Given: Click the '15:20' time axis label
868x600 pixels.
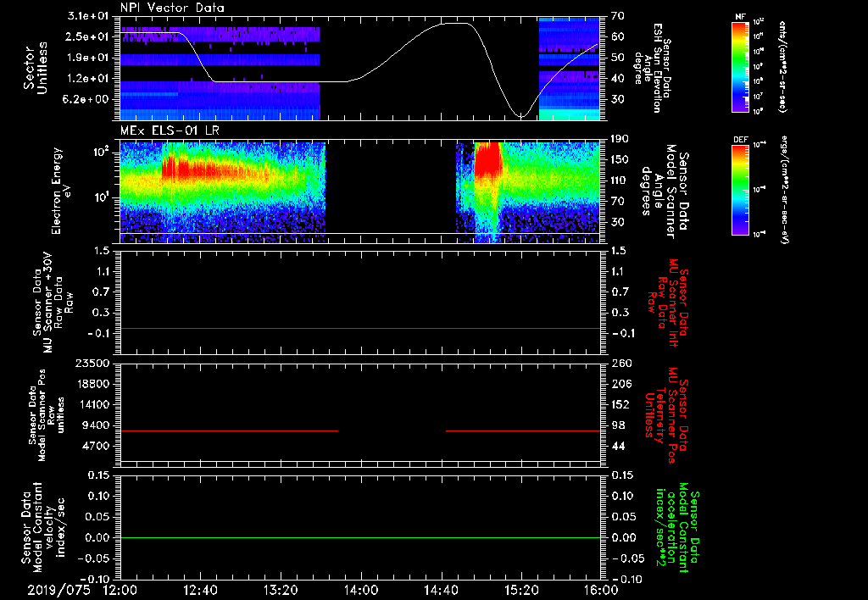Looking at the screenshot, I should point(521,590).
